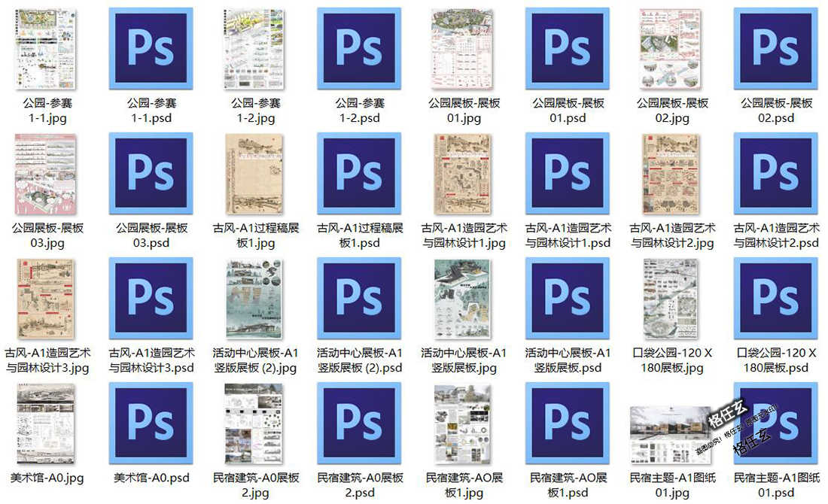This screenshot has height=504, width=828.
Task: Click the file name 口袋公园-120 X 180展板.jpg
Action: tap(672, 360)
